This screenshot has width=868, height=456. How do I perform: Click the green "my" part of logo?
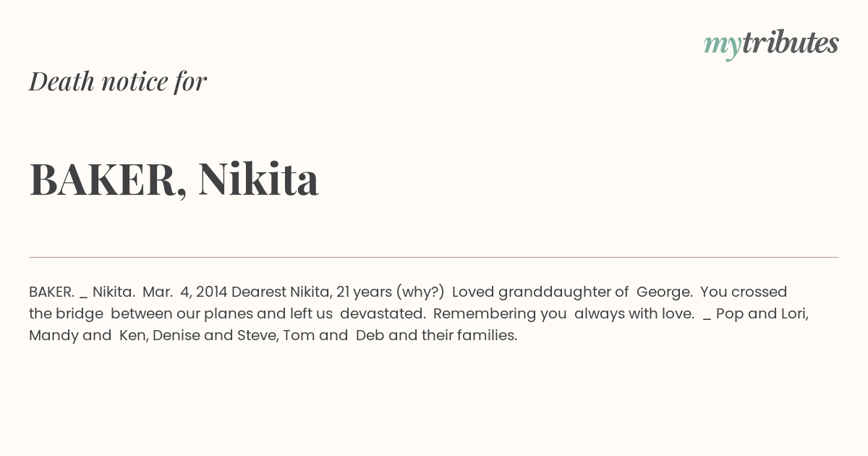click(723, 46)
